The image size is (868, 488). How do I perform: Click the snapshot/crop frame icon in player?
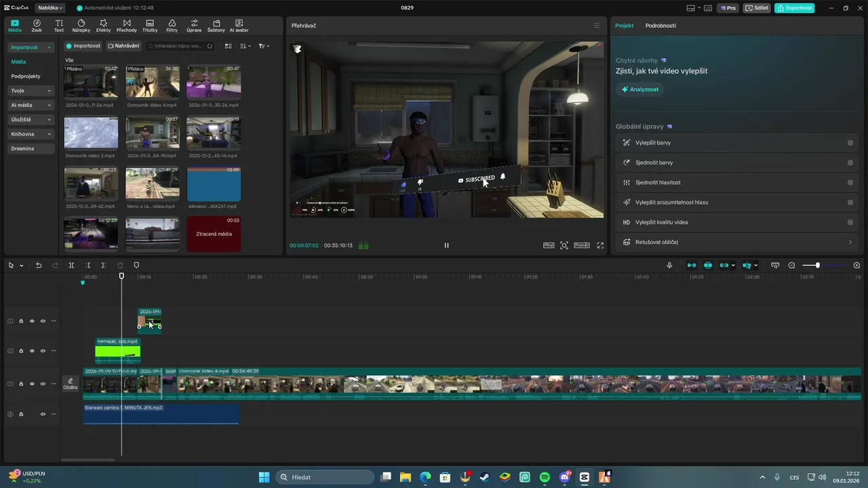564,245
